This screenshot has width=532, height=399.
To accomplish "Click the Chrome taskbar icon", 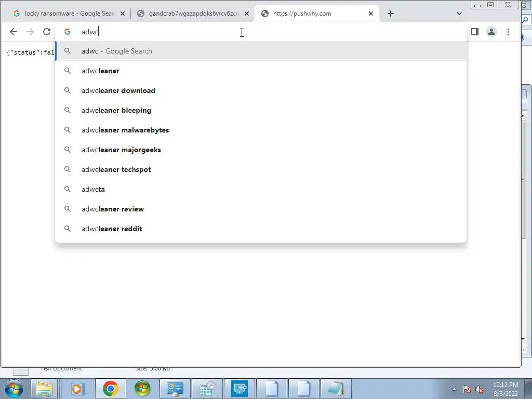I will (x=110, y=389).
